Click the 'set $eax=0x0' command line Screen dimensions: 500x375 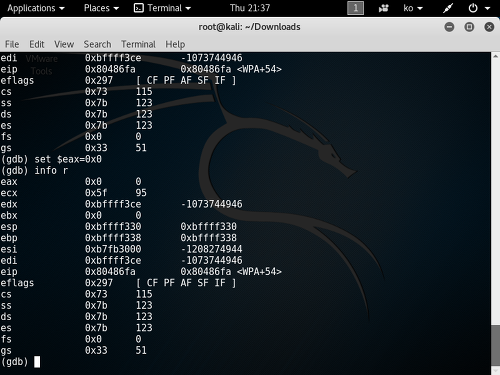coord(51,159)
